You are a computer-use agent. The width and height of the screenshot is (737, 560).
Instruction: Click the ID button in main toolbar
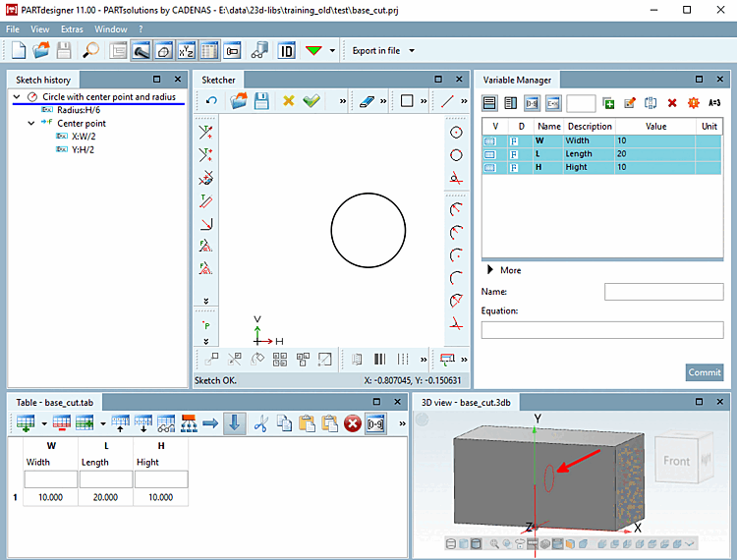[x=286, y=50]
